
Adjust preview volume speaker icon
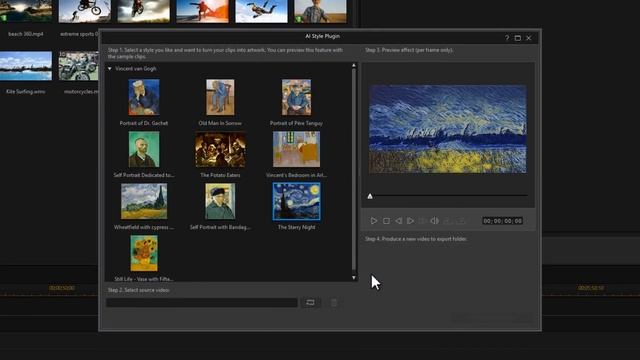pyautogui.click(x=434, y=221)
